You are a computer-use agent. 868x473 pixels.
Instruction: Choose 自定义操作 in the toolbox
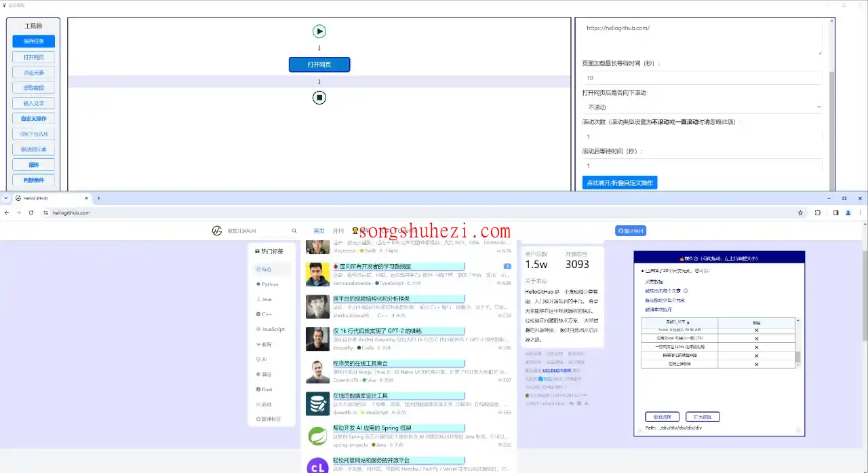pos(33,119)
